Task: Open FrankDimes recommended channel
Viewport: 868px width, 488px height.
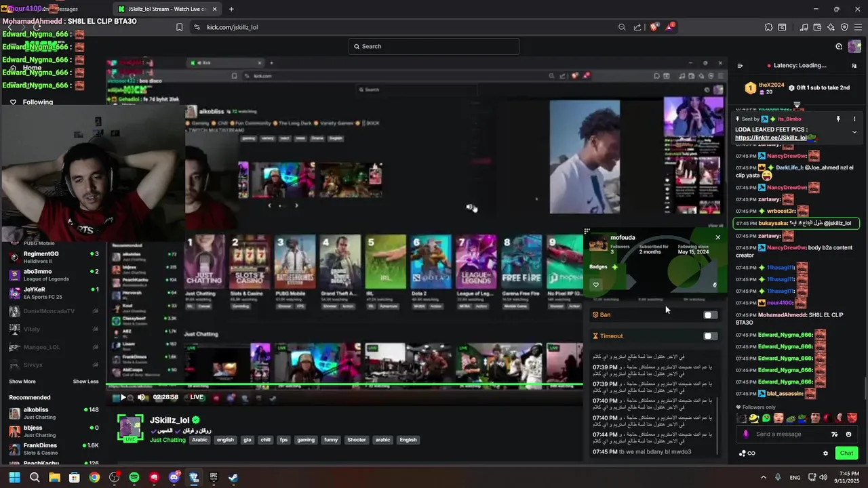Action: click(54, 449)
